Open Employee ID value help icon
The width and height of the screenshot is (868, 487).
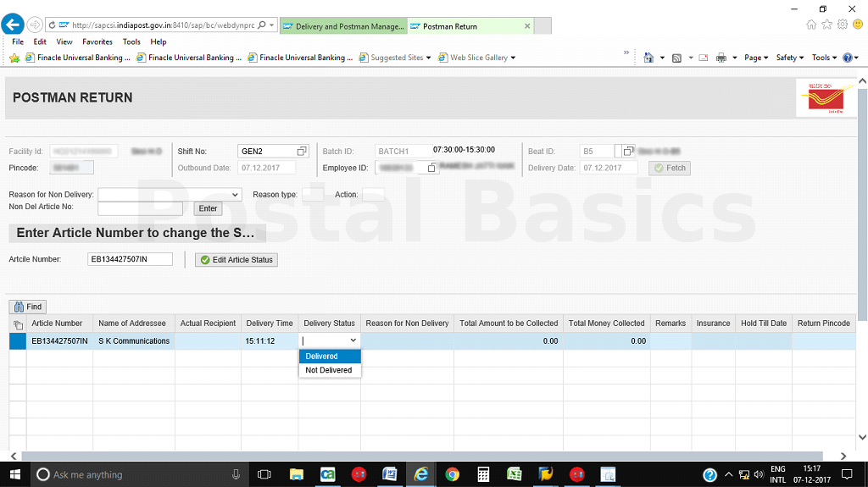[x=431, y=169]
